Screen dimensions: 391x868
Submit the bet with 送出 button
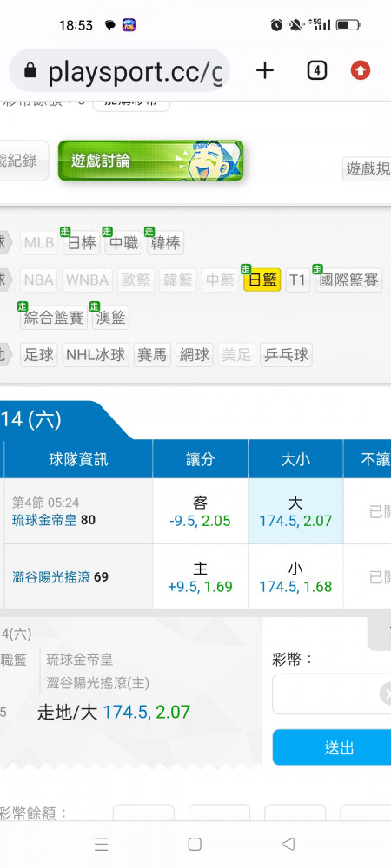pyautogui.click(x=331, y=747)
